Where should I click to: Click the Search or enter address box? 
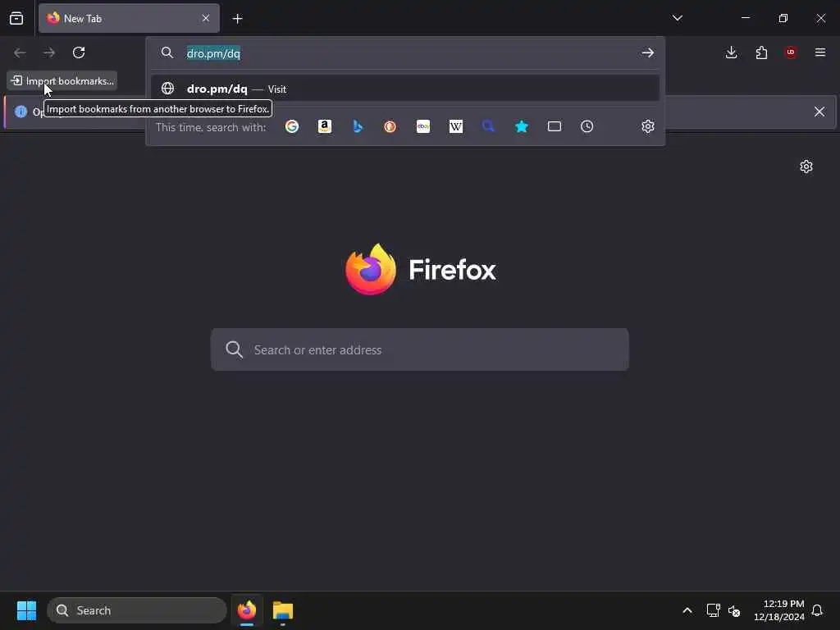click(419, 349)
